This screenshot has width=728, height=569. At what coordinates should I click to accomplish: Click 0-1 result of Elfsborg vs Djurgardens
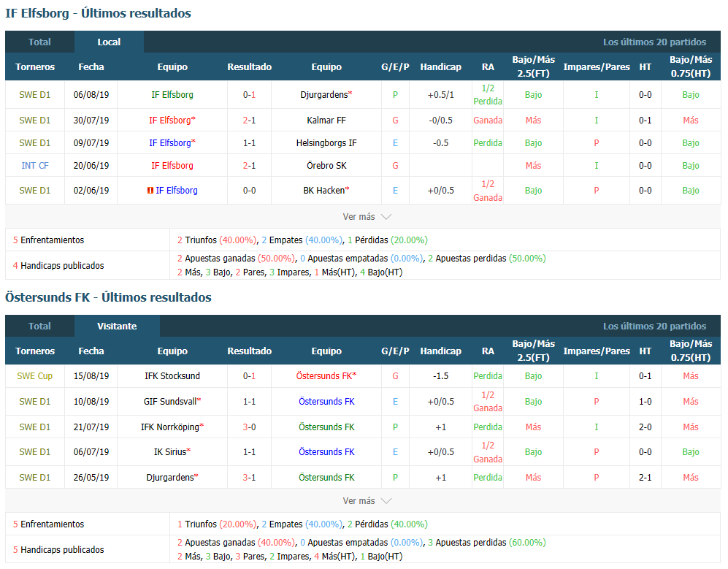click(x=249, y=95)
